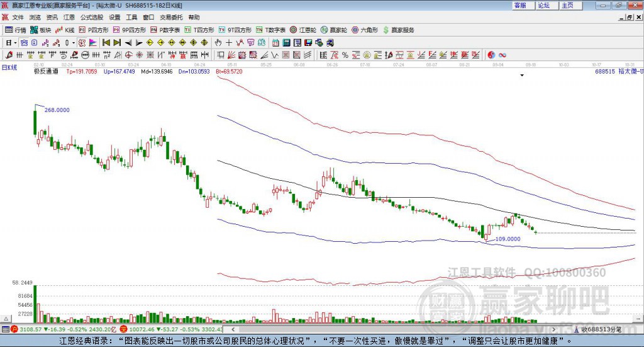This screenshot has height=347, width=644.
Task: Click the blue infinity loop icon
Action: pos(502,55)
